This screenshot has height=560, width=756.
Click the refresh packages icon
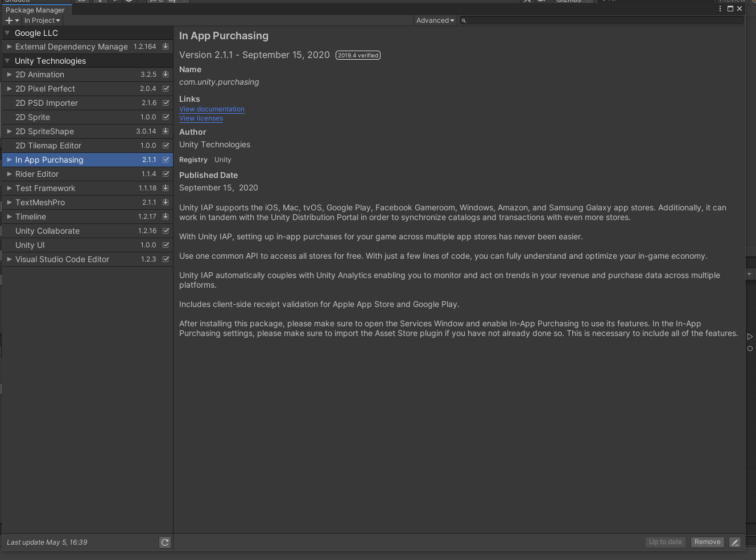point(164,542)
